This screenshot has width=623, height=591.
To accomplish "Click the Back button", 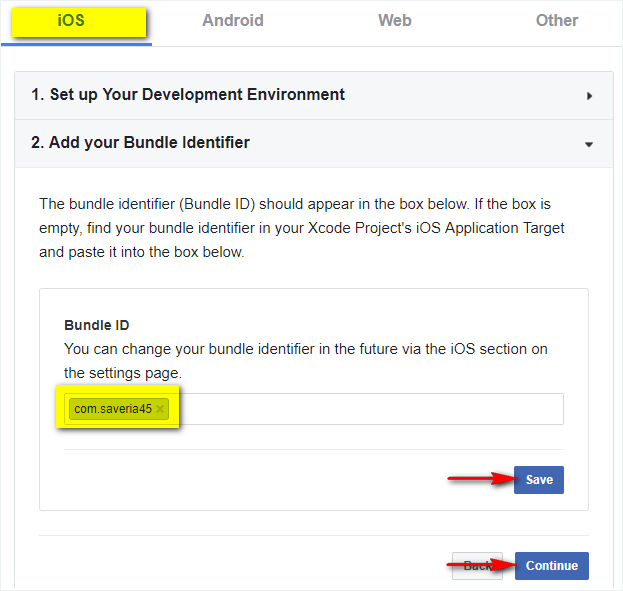I will point(477,566).
